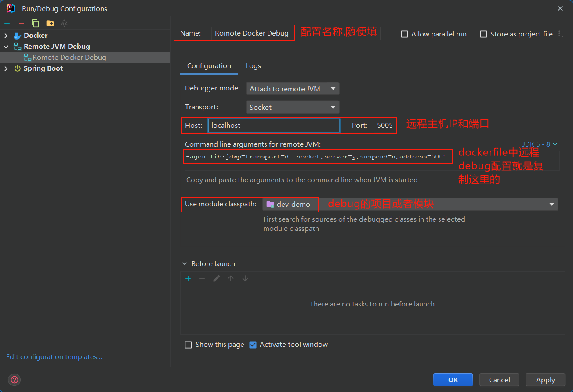This screenshot has height=392, width=573.
Task: Open the Transport Socket dropdown
Action: pos(293,107)
